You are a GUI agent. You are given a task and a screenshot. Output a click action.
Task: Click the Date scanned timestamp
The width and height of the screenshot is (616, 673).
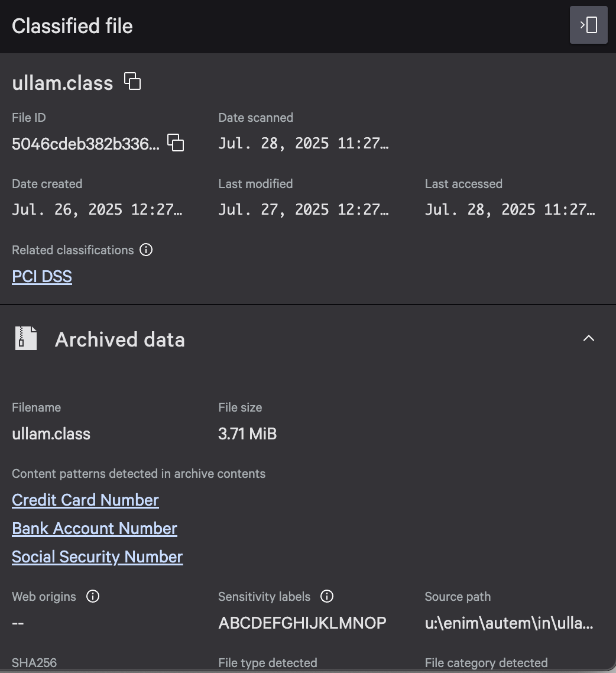[x=303, y=143]
